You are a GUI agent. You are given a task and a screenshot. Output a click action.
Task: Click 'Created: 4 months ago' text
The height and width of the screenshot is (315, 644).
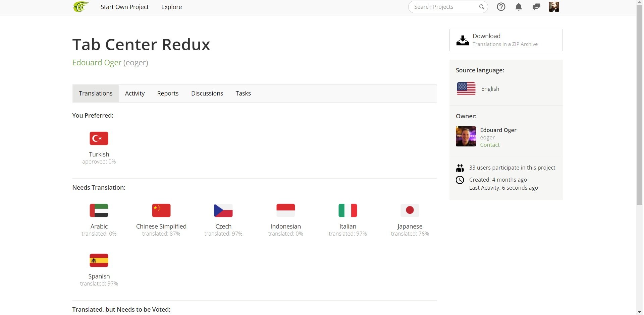(498, 180)
